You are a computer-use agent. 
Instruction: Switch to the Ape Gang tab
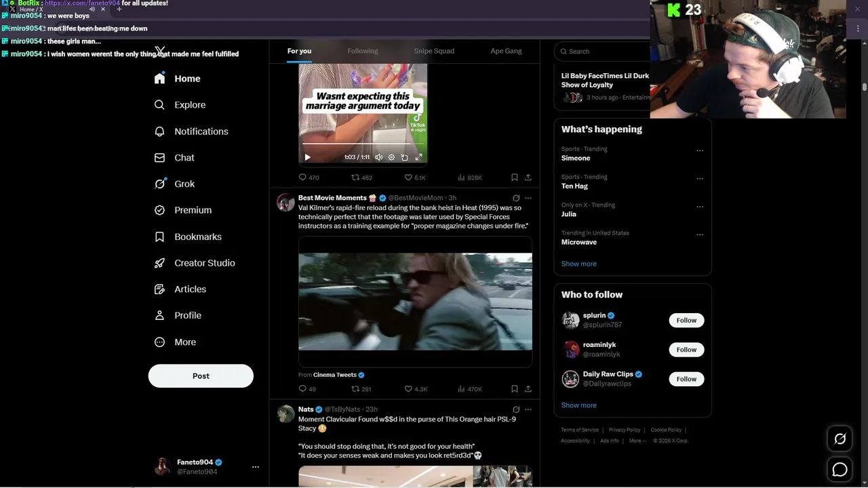click(506, 51)
